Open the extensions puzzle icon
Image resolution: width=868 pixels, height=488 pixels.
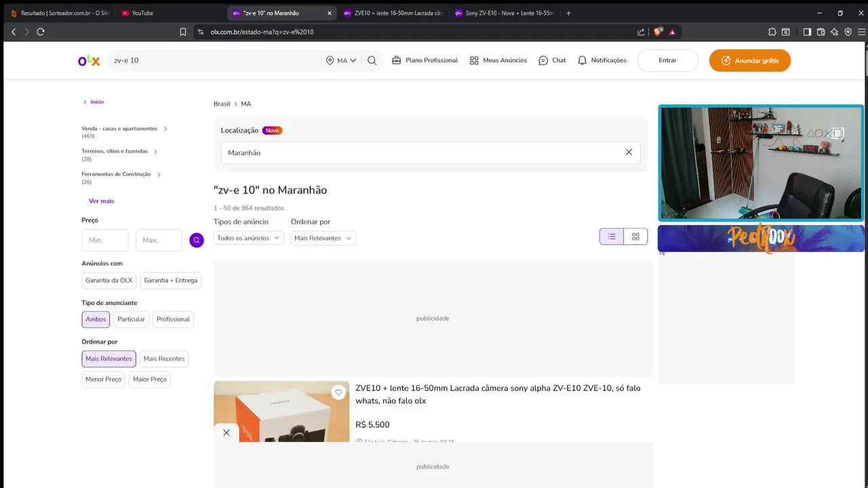click(772, 32)
